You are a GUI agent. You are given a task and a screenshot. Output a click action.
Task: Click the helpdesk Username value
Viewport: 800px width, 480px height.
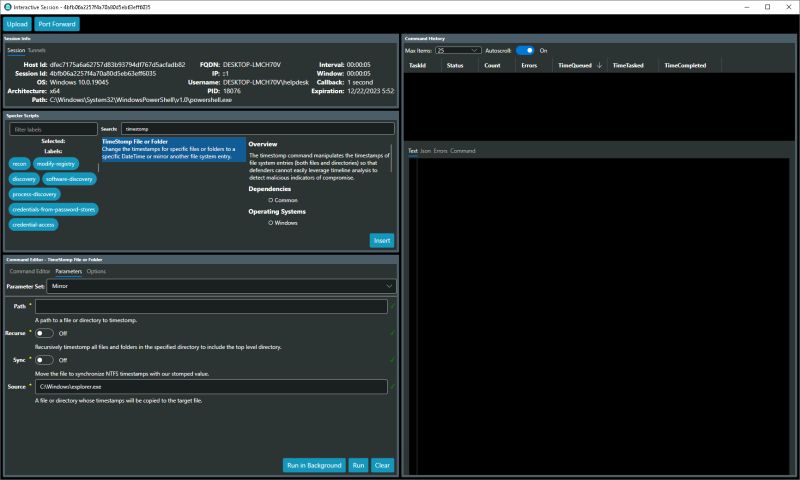coord(265,82)
